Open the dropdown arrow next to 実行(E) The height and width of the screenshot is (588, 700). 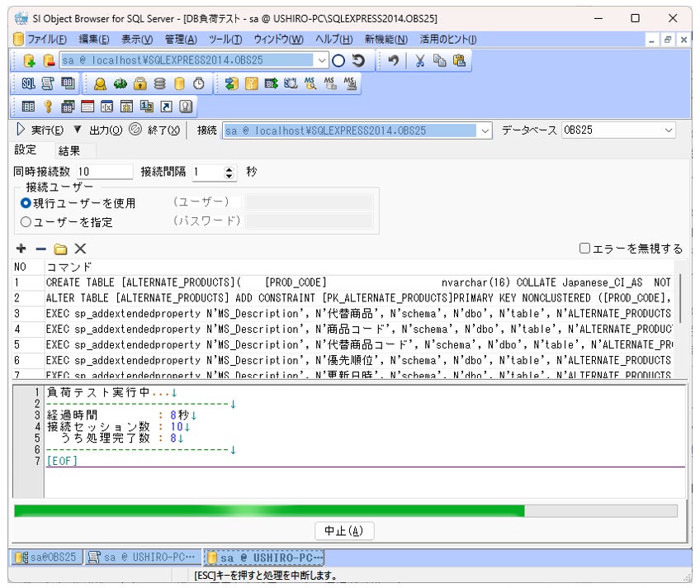click(x=78, y=130)
